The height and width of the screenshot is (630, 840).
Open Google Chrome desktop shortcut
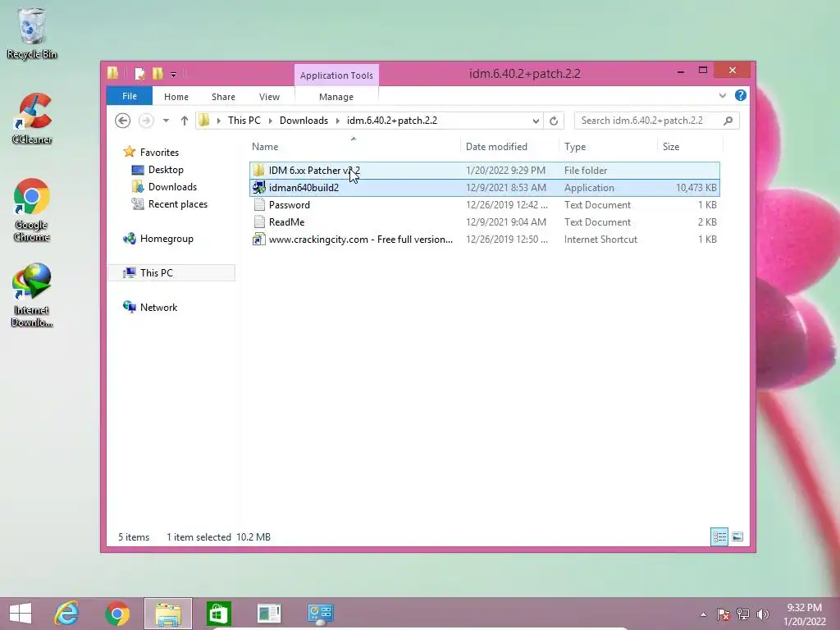[32, 209]
